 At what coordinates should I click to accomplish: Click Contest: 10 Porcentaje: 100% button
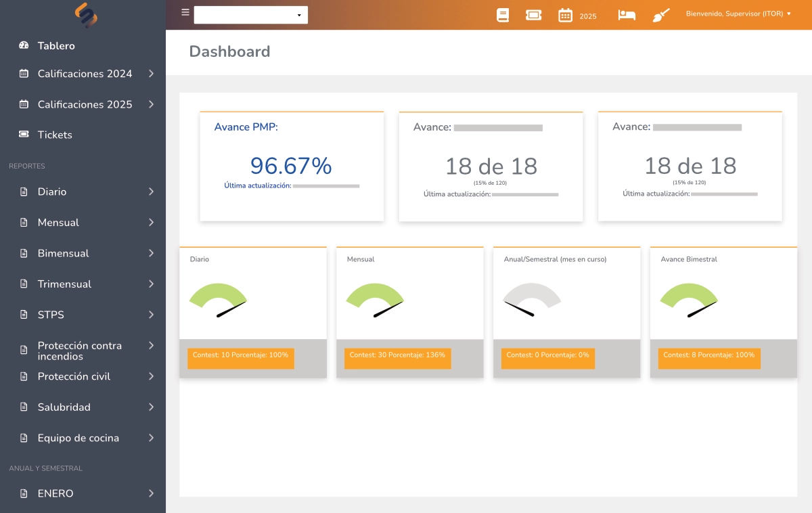(240, 356)
